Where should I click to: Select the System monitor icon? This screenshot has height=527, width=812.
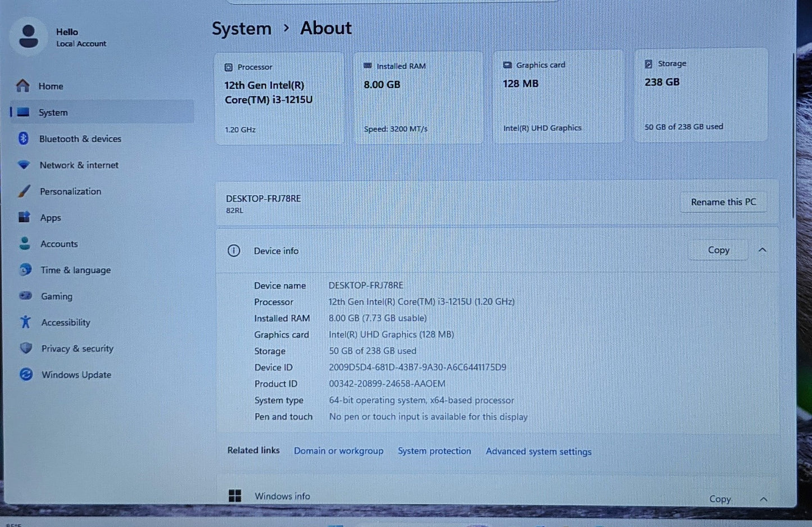[x=23, y=112]
